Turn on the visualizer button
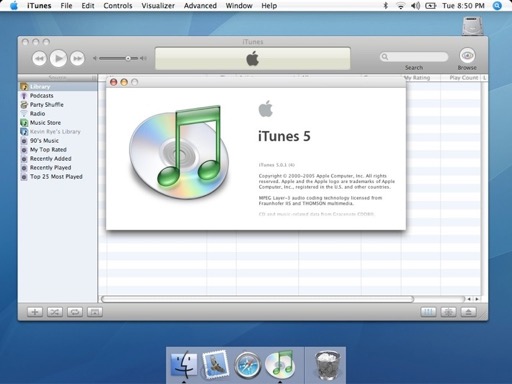 coord(448,312)
